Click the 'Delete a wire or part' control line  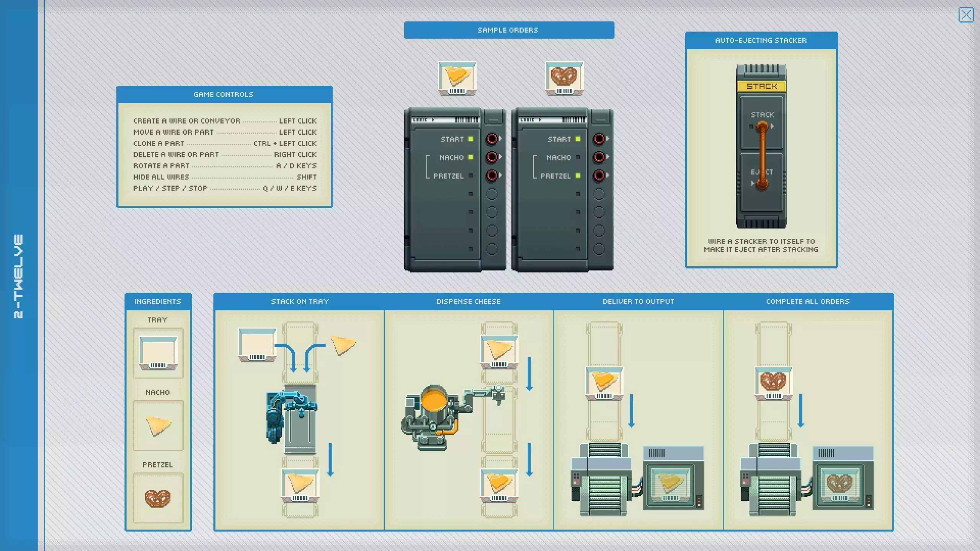coord(225,155)
